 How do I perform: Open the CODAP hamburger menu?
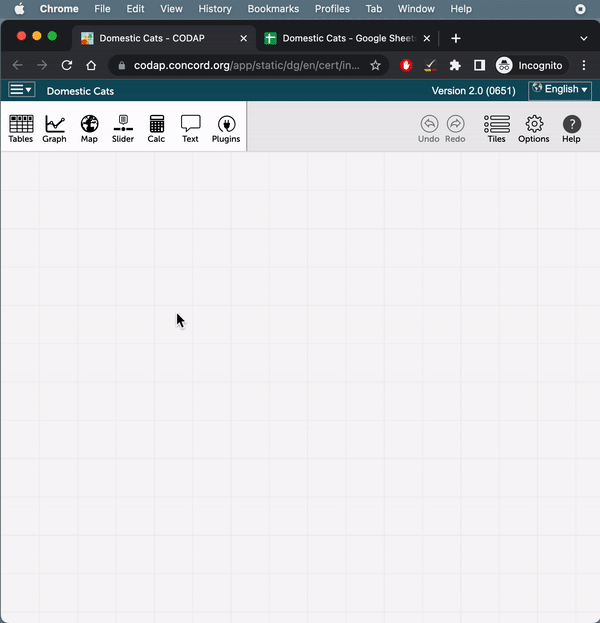21,89
